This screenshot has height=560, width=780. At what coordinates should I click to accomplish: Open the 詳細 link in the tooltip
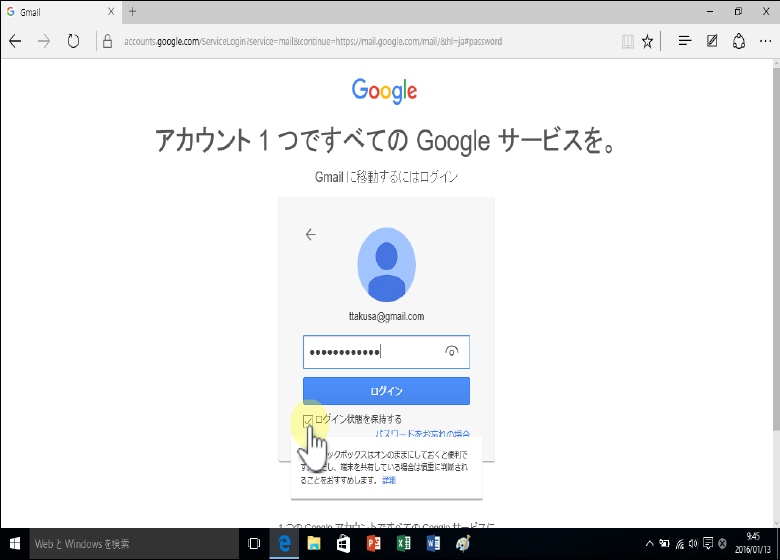[x=389, y=480]
